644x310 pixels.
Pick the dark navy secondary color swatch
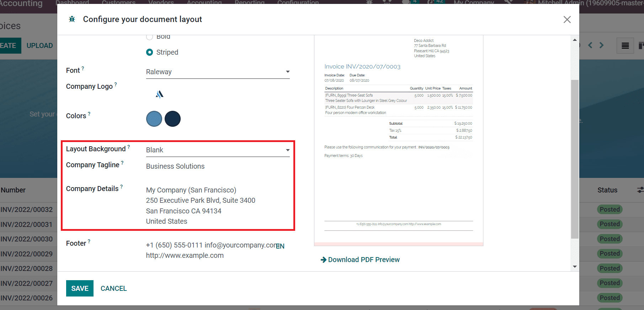[172, 119]
